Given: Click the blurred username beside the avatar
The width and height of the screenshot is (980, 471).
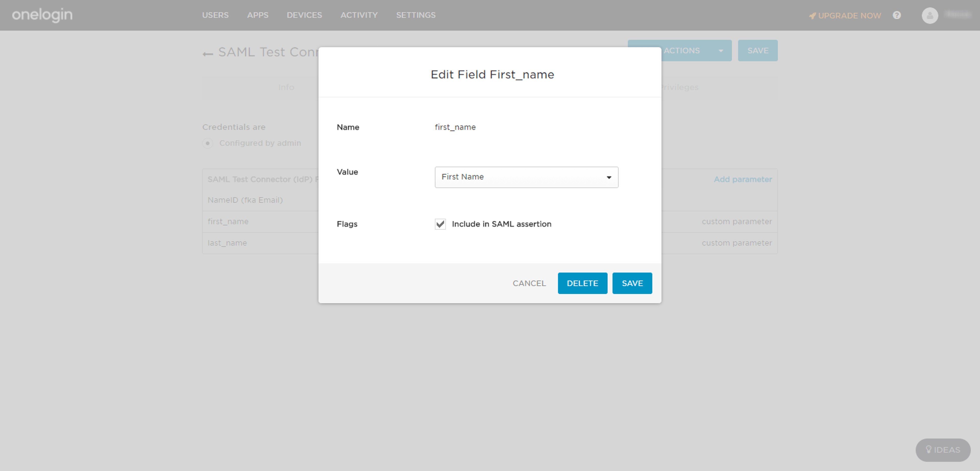Looking at the screenshot, I should coord(958,15).
